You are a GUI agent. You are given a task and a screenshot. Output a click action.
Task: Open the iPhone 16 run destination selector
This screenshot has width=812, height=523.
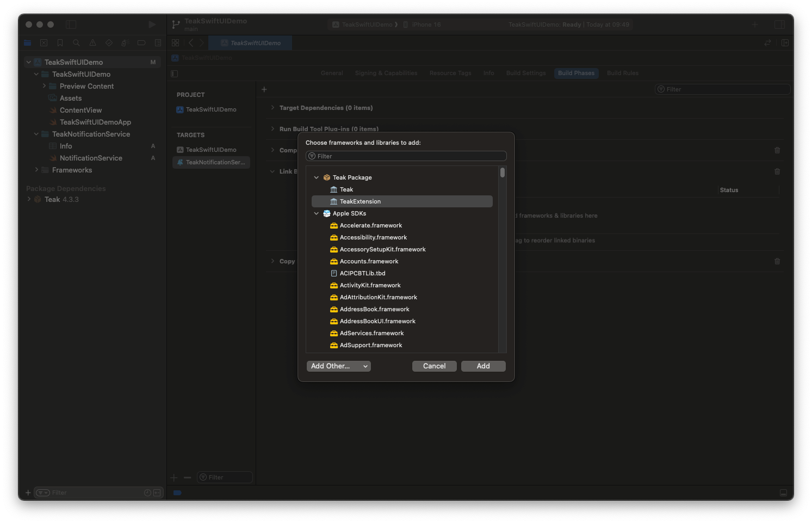pyautogui.click(x=422, y=24)
